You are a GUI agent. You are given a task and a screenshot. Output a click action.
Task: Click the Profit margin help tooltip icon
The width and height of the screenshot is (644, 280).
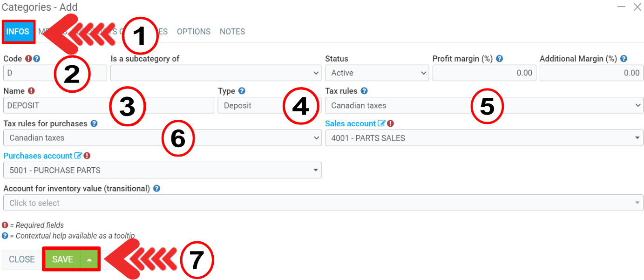[499, 59]
